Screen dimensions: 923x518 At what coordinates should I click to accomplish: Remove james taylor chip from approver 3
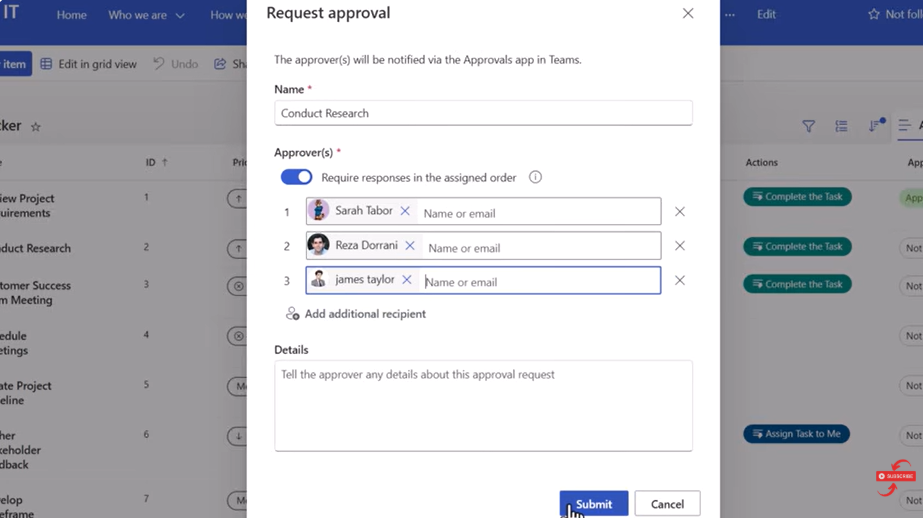tap(407, 280)
